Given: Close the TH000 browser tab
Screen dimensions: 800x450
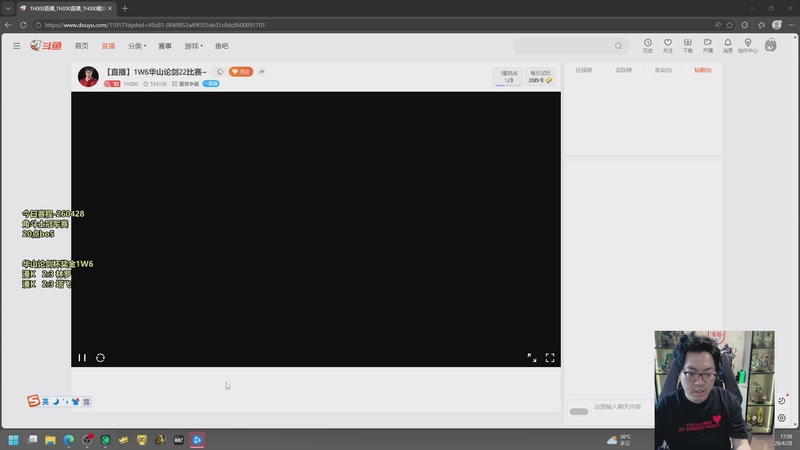Looking at the screenshot, I should [110, 8].
